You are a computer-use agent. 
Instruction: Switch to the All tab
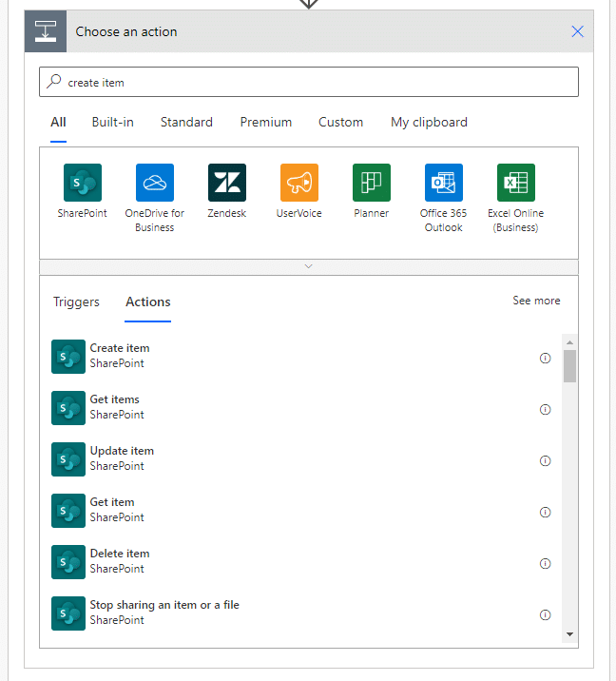(x=58, y=123)
